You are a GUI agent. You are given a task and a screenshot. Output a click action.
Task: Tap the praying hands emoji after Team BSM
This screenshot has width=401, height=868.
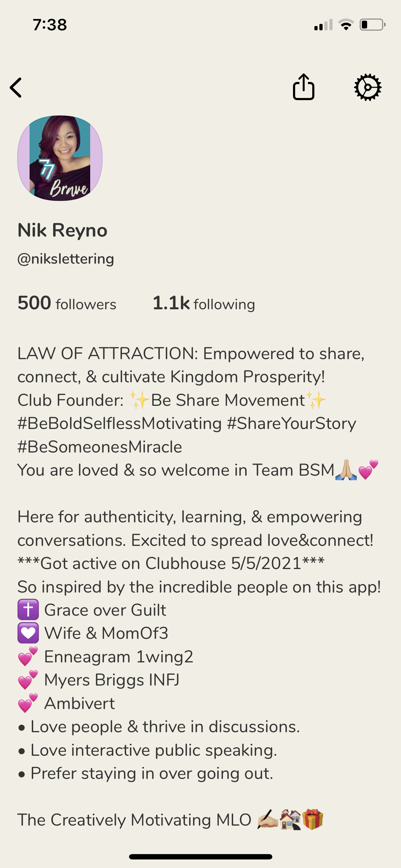346,470
